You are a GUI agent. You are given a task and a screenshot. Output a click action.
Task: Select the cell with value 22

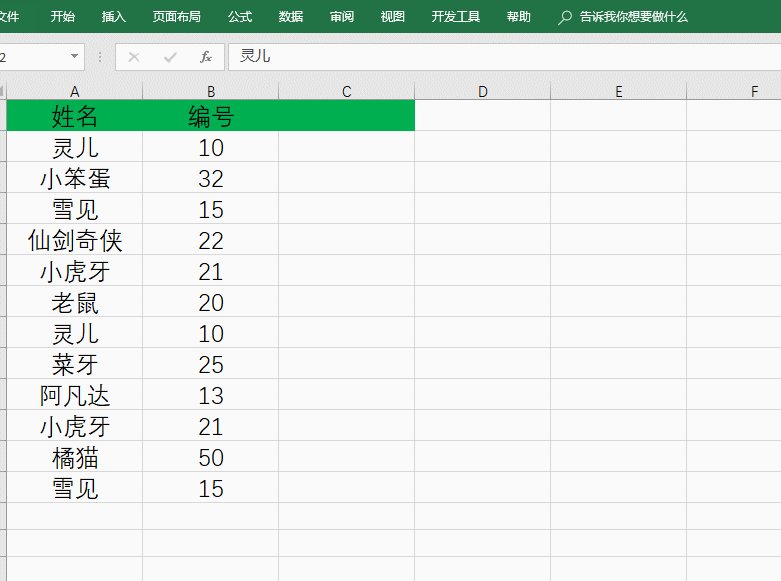pos(211,240)
